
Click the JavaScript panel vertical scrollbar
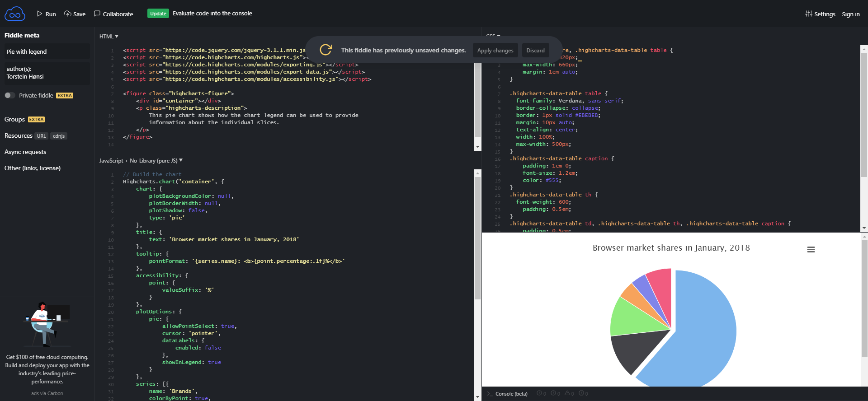(x=477, y=238)
